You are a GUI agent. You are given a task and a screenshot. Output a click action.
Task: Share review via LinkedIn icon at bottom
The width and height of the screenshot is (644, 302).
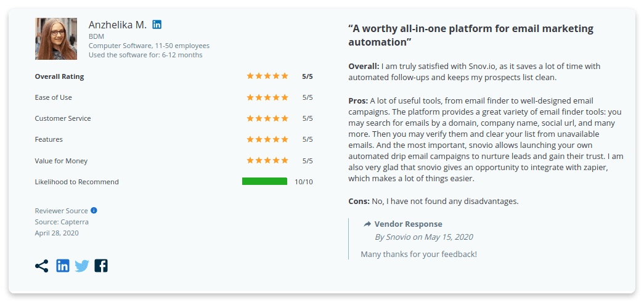coord(63,266)
